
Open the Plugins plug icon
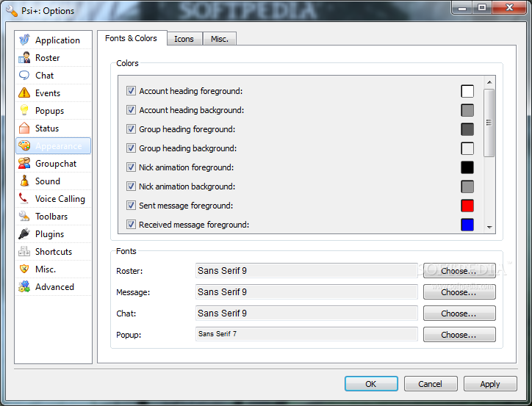pyautogui.click(x=24, y=234)
